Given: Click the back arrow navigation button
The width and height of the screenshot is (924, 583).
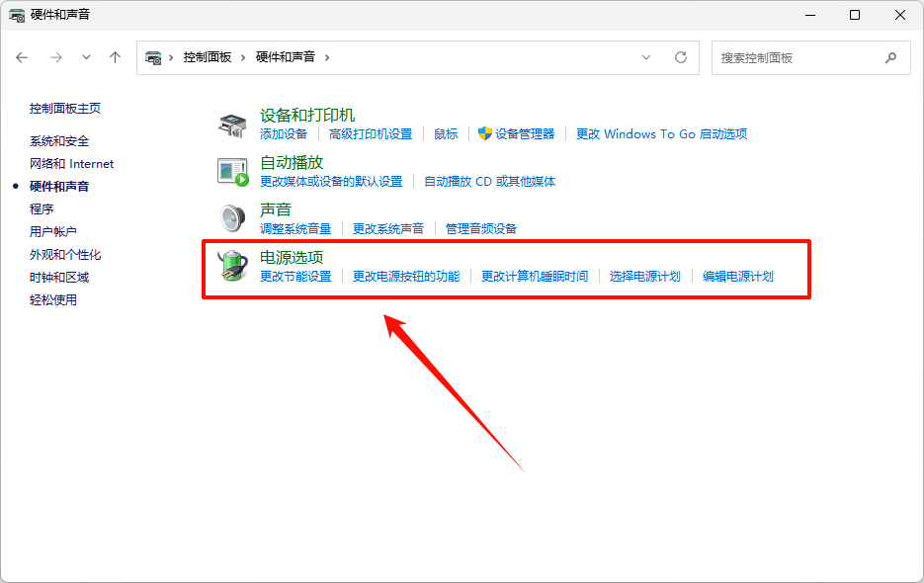Looking at the screenshot, I should click(x=23, y=57).
